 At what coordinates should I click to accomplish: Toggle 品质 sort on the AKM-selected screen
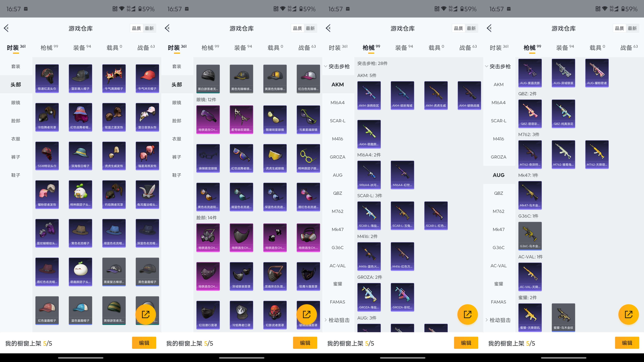458,28
